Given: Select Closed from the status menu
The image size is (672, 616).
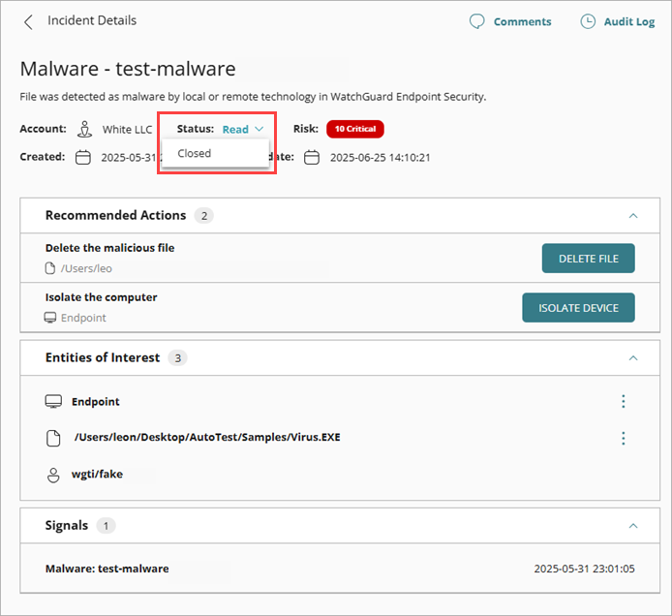Looking at the screenshot, I should click(x=195, y=153).
